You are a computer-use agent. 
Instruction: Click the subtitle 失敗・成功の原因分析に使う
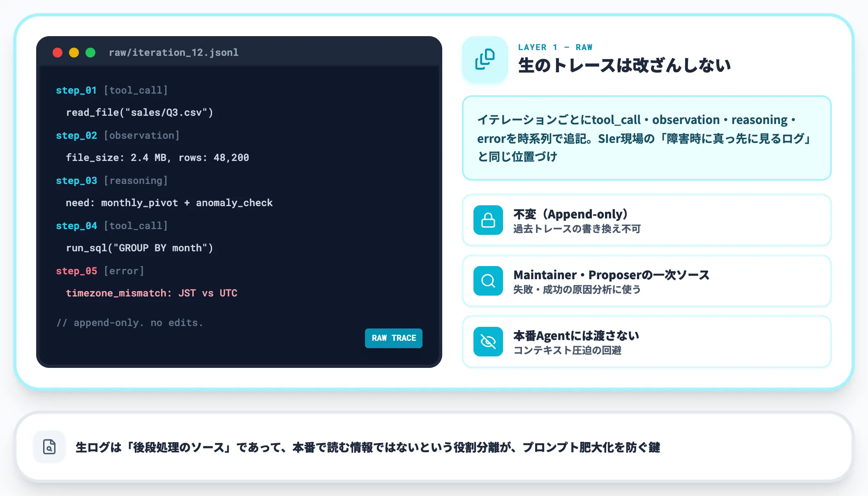tap(577, 289)
